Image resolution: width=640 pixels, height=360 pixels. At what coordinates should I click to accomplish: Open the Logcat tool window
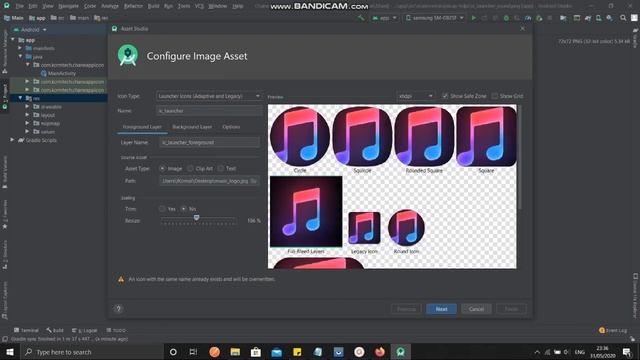pos(84,330)
